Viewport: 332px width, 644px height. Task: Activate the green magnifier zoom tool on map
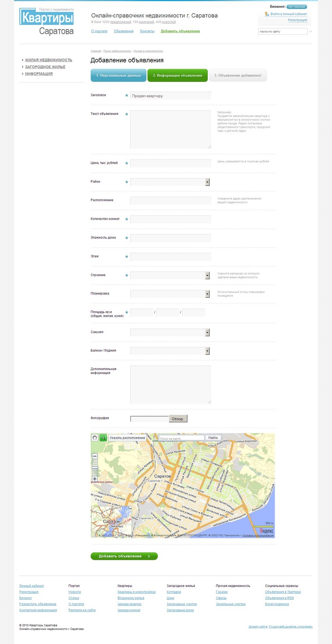pyautogui.click(x=103, y=438)
